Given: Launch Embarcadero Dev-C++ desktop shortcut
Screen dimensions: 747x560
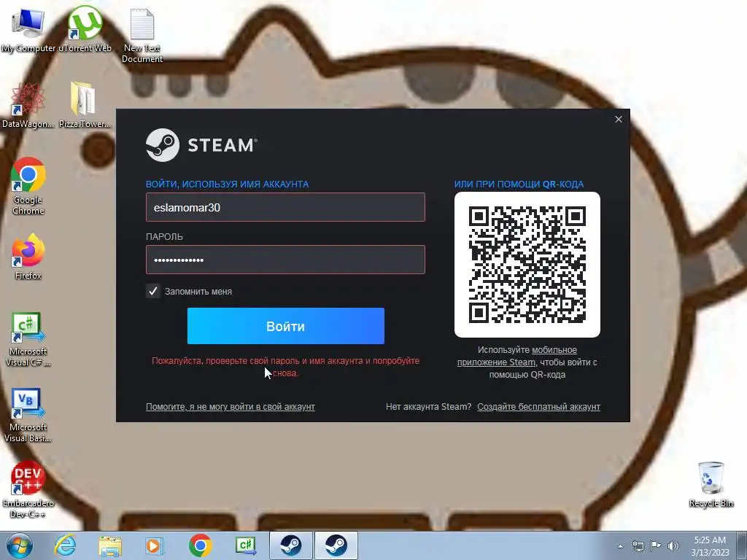Looking at the screenshot, I should click(28, 489).
